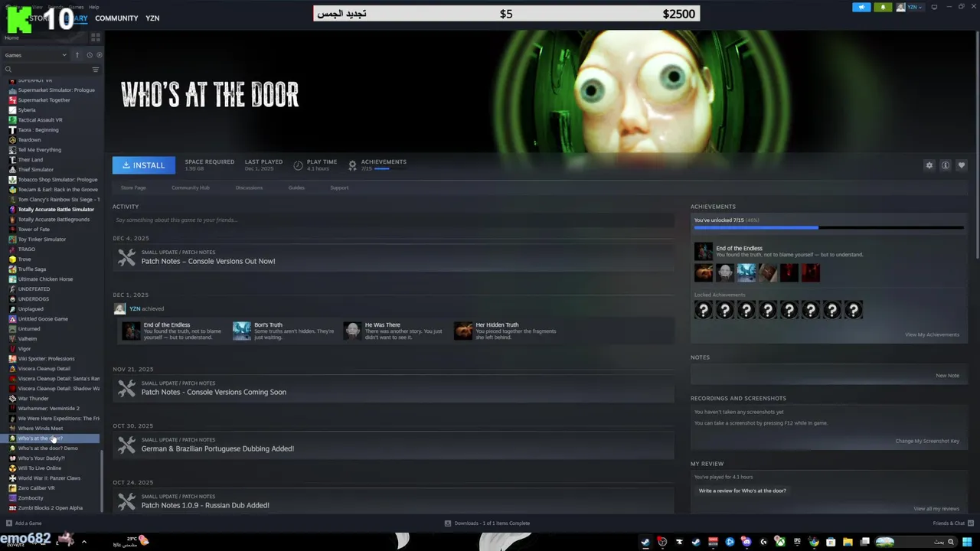Expand the Games collection dropdown
The image size is (980, 551).
[36, 55]
